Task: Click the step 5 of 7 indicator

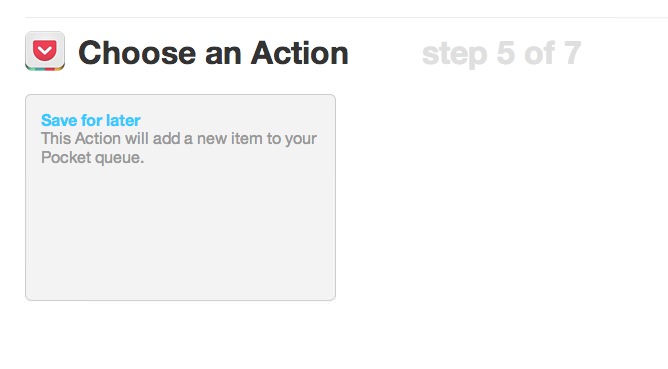Action: coord(501,54)
